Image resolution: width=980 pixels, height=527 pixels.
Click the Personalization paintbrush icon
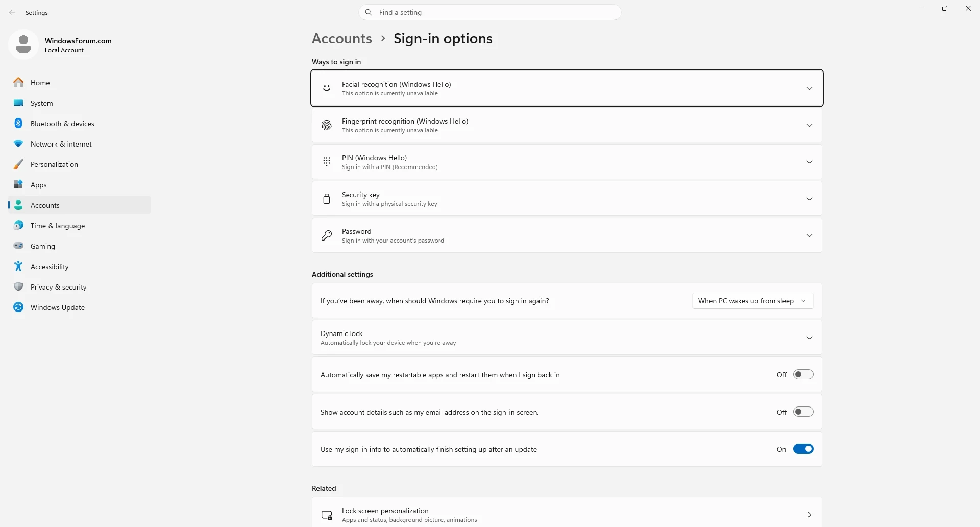18,164
